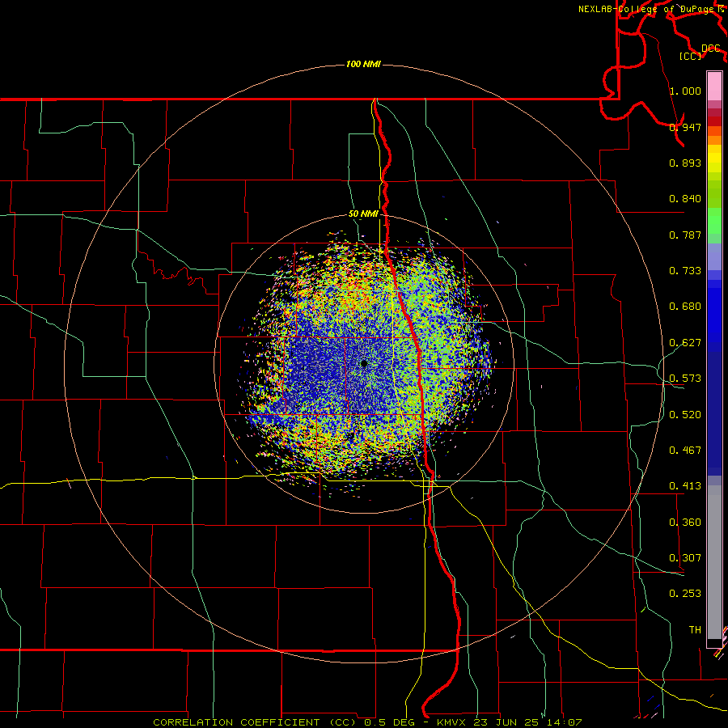Viewport: 728px width, 728px height.
Task: Click the TH threshold label on the scale
Action: 695,630
